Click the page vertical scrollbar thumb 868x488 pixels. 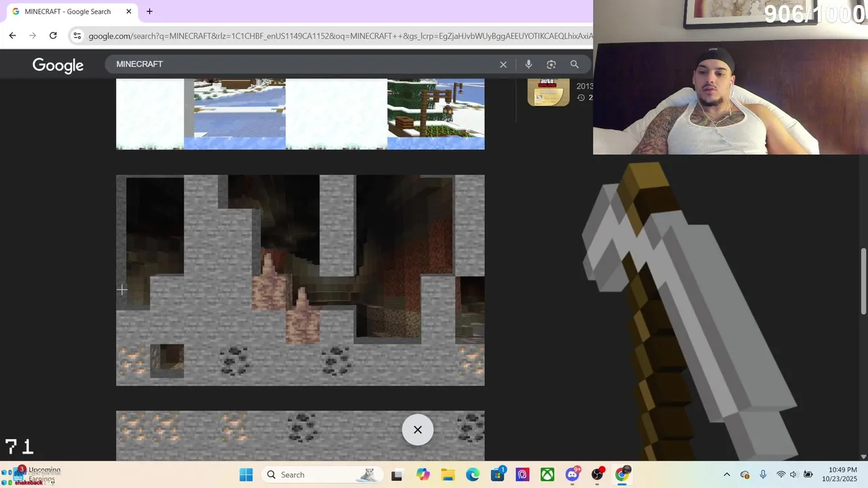(863, 282)
